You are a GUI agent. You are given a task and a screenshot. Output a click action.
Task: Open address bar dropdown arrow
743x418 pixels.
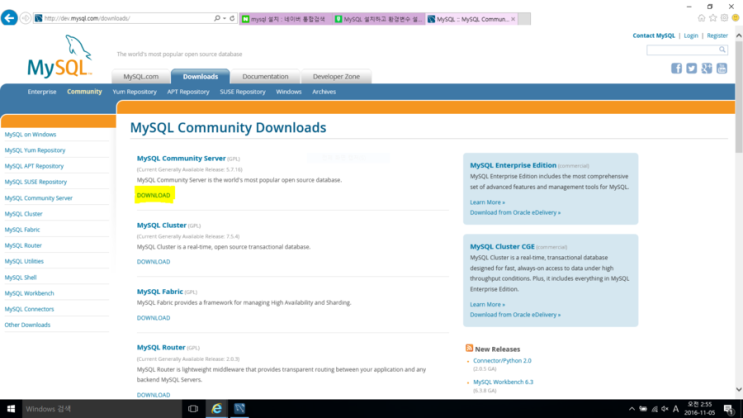pos(225,18)
